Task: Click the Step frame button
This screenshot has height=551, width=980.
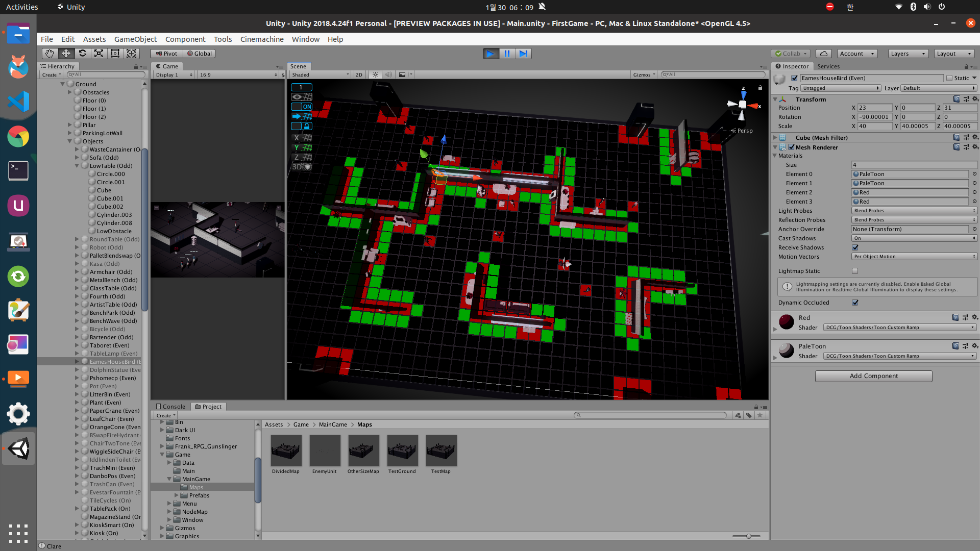Action: tap(523, 54)
